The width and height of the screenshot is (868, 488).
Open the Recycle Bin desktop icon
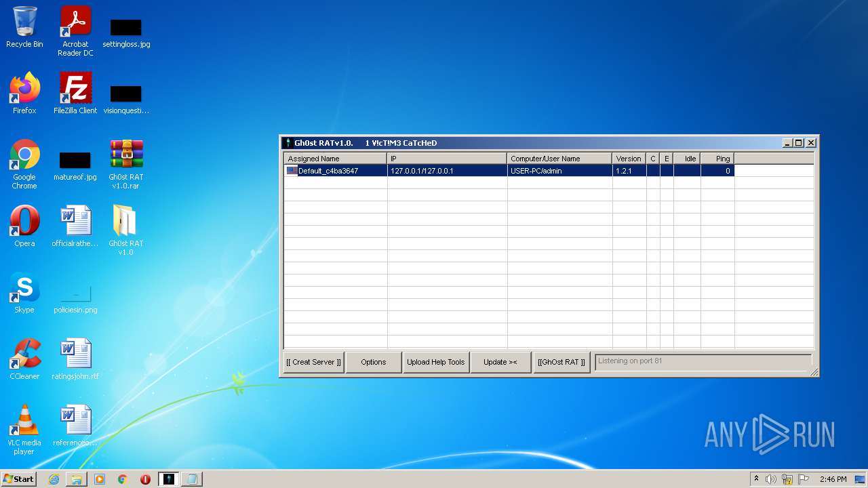(24, 27)
